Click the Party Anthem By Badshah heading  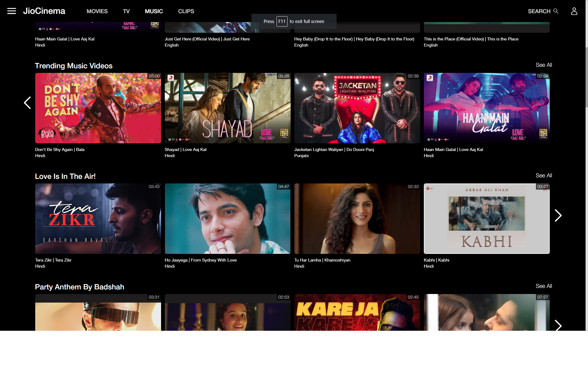pos(79,287)
